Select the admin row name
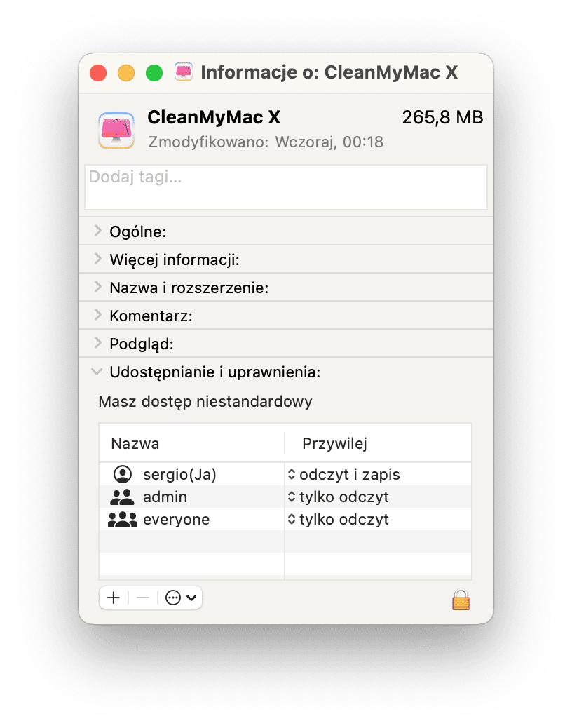The width and height of the screenshot is (572, 728). (x=165, y=497)
